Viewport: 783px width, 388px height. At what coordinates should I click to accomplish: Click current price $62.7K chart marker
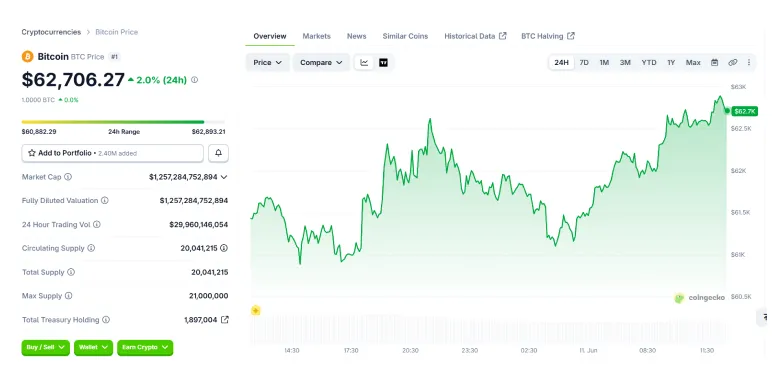point(745,111)
